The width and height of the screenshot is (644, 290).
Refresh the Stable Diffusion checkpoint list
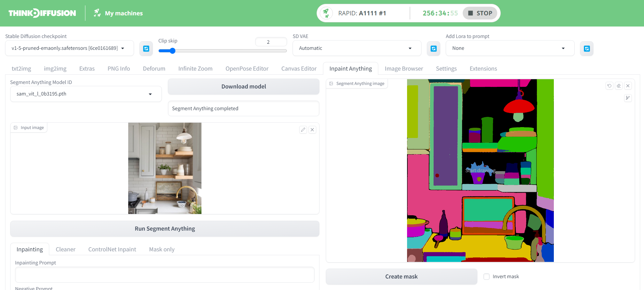point(146,49)
